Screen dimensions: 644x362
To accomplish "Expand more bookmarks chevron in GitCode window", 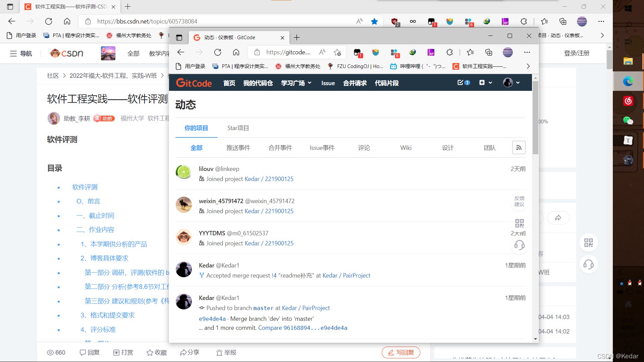I will [528, 66].
